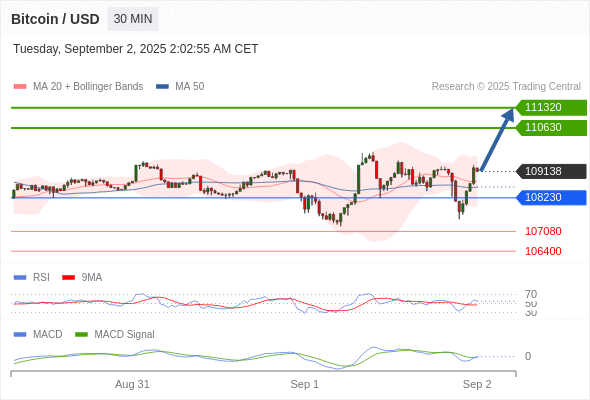Click the MA 50 blue legend swatch

(162, 87)
